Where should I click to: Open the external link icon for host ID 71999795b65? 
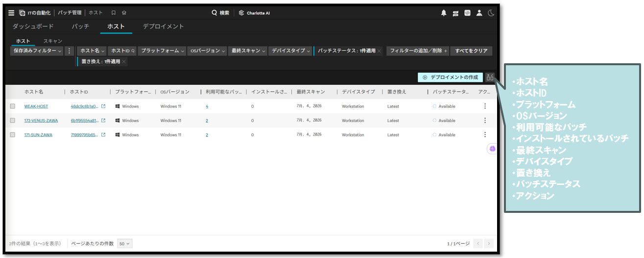(103, 135)
